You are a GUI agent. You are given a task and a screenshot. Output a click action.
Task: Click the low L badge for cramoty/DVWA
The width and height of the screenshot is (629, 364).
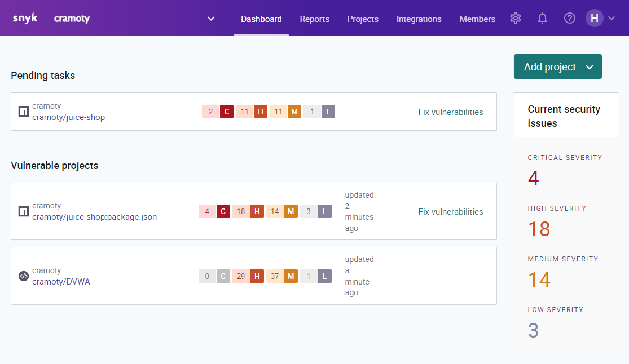click(325, 276)
